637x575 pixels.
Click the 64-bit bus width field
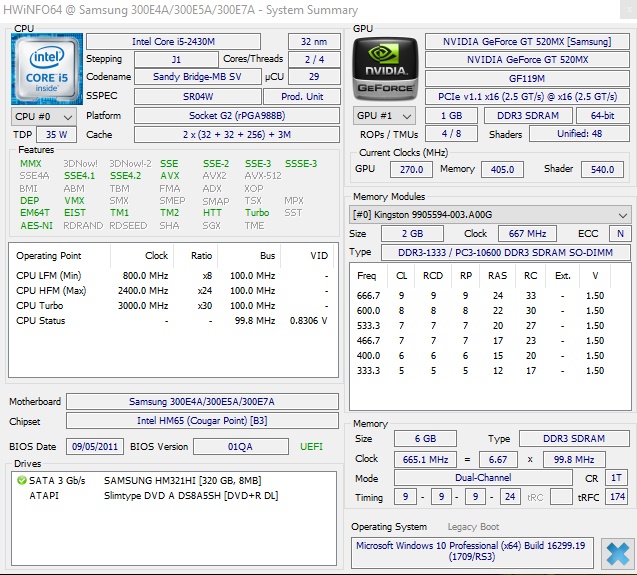coord(603,116)
